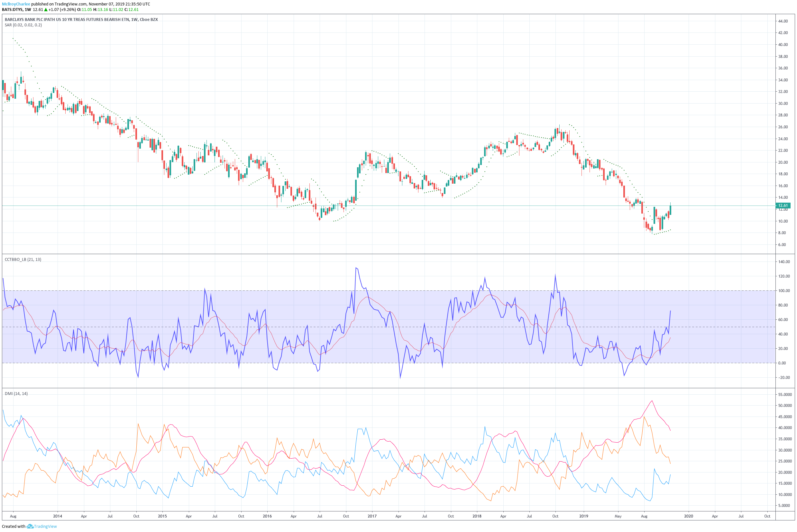Click the 2020 time axis label
Image resolution: width=797 pixels, height=532 pixels.
(x=688, y=516)
